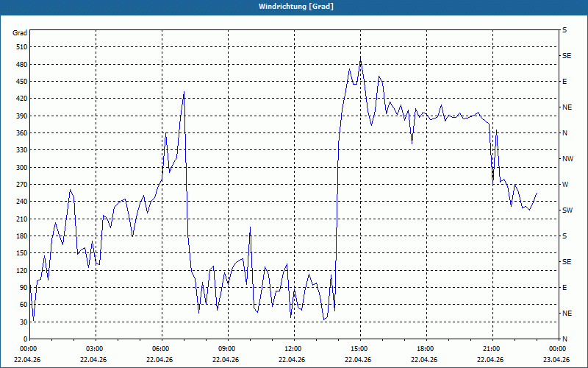Click the NW compass label on the right axis

[x=567, y=159]
